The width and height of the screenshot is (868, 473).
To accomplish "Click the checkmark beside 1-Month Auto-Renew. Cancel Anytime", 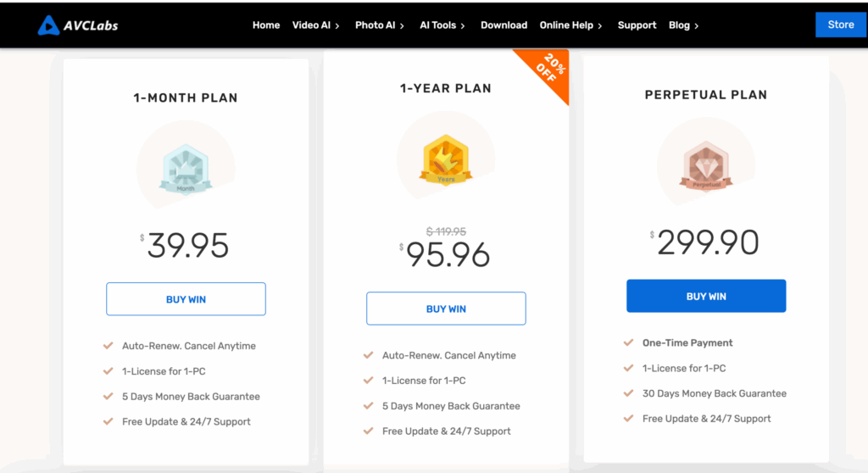I will pyautogui.click(x=108, y=346).
